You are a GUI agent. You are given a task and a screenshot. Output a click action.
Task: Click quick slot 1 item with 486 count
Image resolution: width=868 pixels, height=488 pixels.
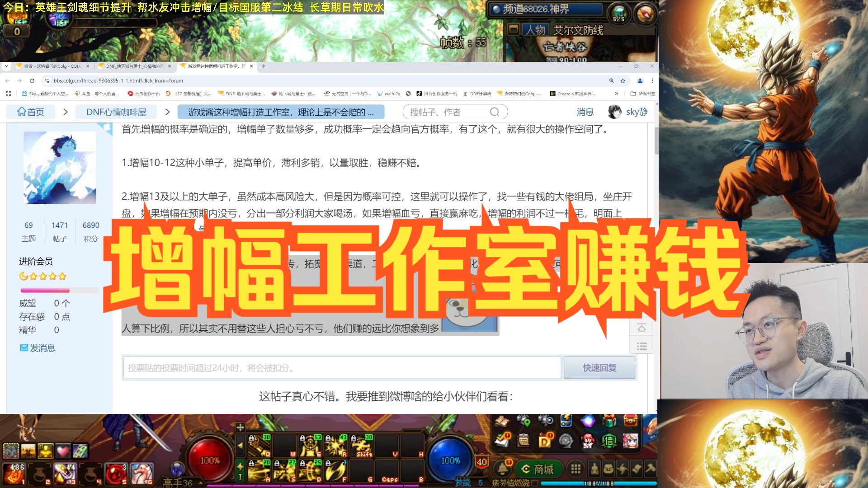click(14, 474)
